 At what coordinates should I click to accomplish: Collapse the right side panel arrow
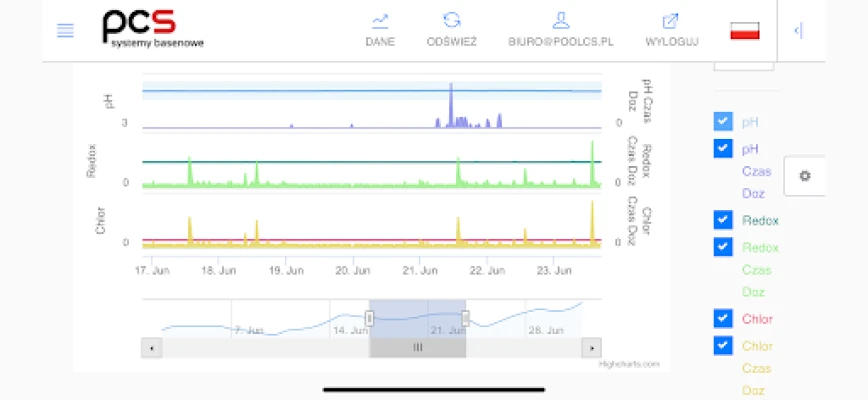click(x=797, y=30)
